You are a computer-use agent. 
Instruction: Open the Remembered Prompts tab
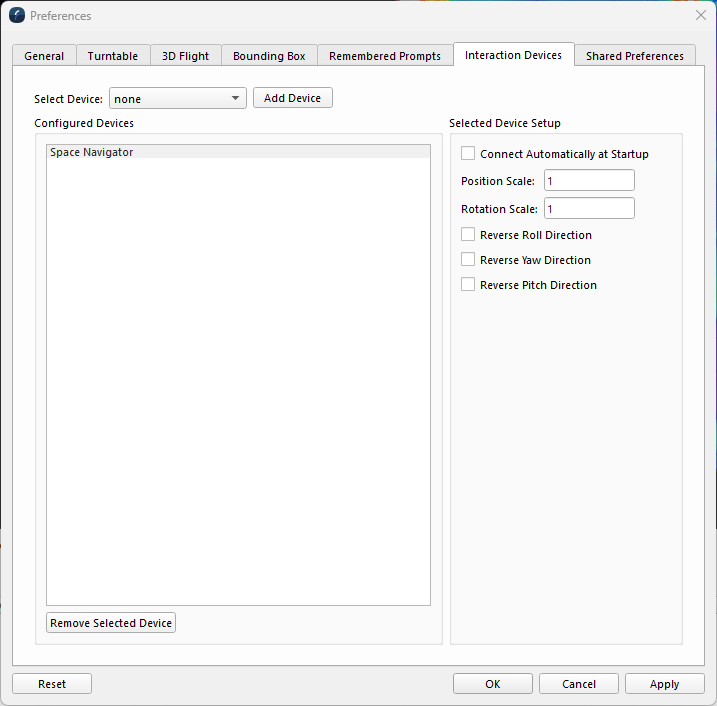point(385,56)
